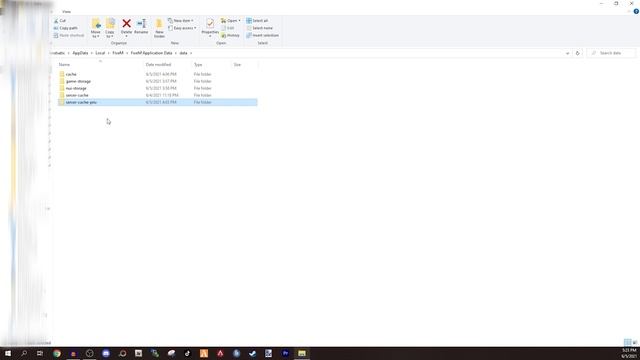The width and height of the screenshot is (640, 360).
Task: Select the nui-storage folder
Action: pyautogui.click(x=158, y=88)
